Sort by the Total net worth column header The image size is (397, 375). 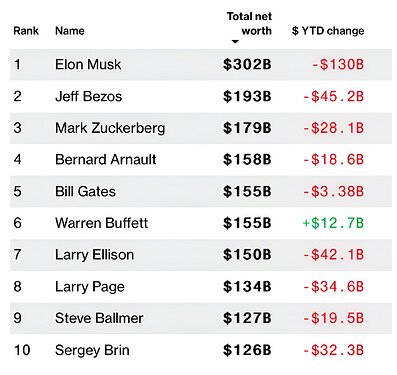tap(249, 23)
